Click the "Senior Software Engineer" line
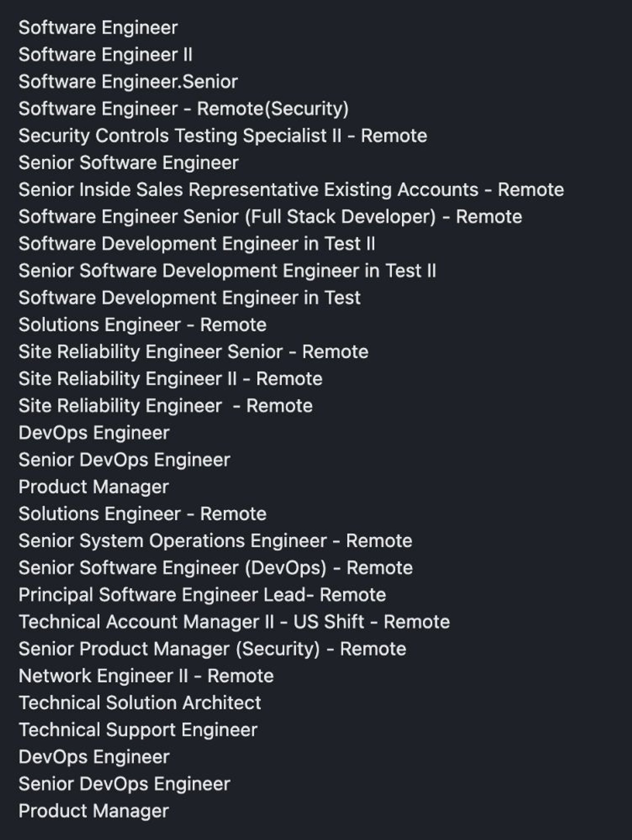 click(x=128, y=163)
